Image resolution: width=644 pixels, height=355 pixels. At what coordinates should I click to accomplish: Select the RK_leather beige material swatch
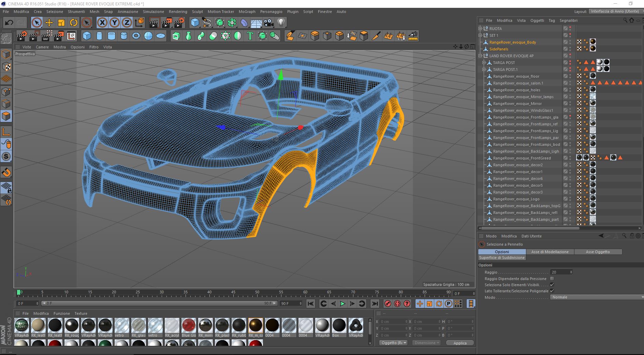pos(38,327)
